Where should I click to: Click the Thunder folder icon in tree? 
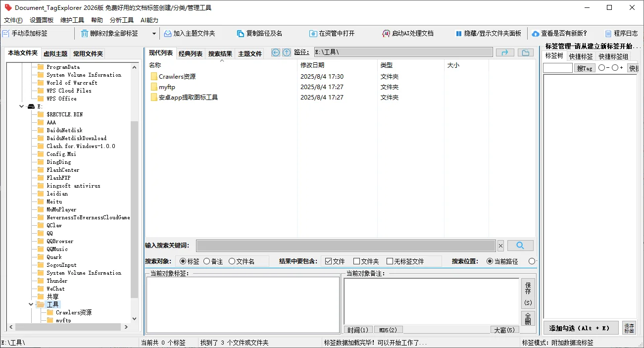click(x=41, y=281)
